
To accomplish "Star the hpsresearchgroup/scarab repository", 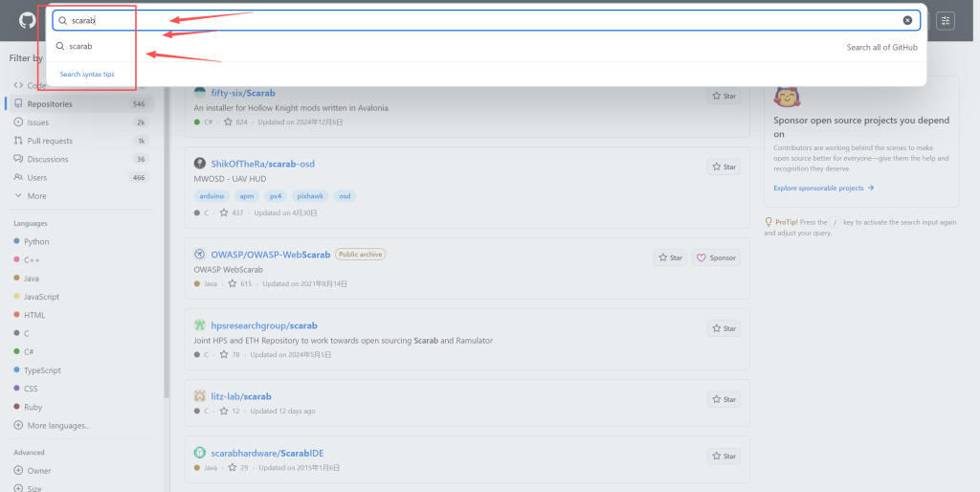I will [x=724, y=328].
